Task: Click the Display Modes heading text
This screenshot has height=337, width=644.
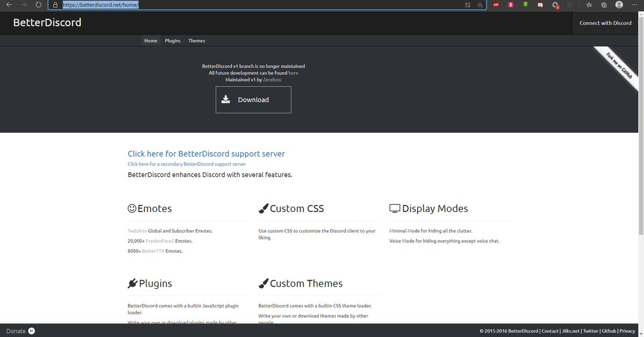Action: coord(435,209)
